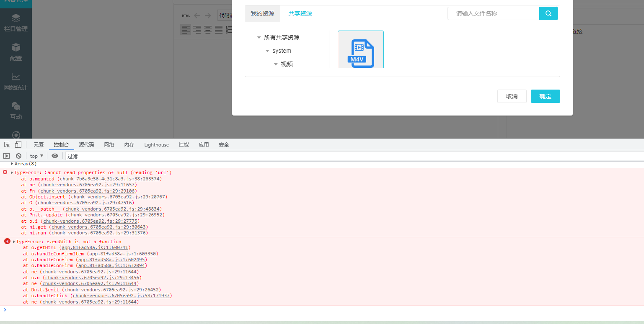Click the 取消 cancel button
Image resolution: width=644 pixels, height=324 pixels.
click(512, 96)
